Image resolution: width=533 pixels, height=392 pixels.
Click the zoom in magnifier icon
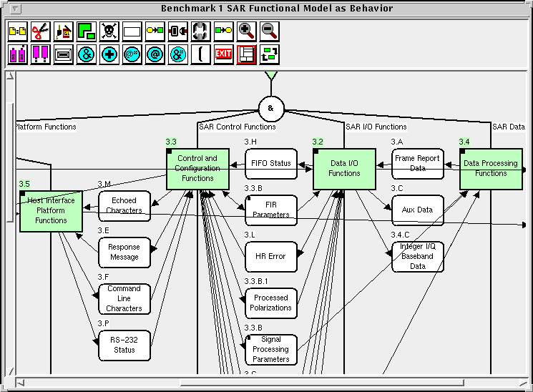tap(247, 31)
